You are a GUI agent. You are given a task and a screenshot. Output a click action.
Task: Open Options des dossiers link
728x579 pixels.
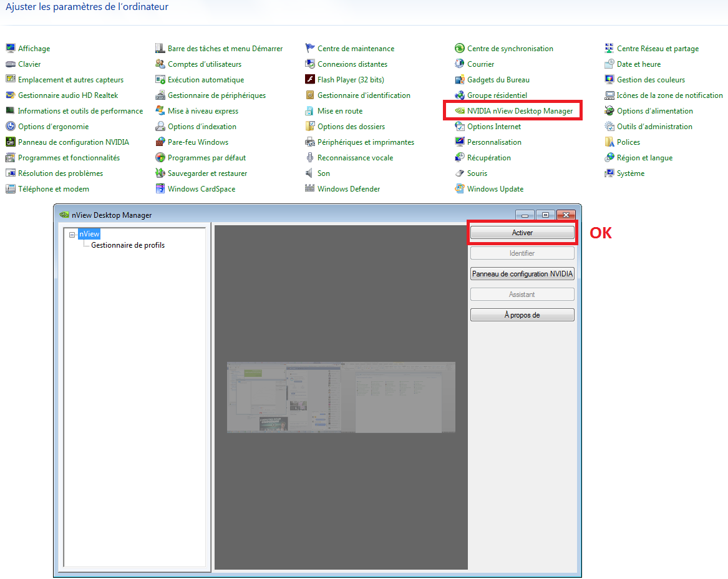(x=351, y=126)
